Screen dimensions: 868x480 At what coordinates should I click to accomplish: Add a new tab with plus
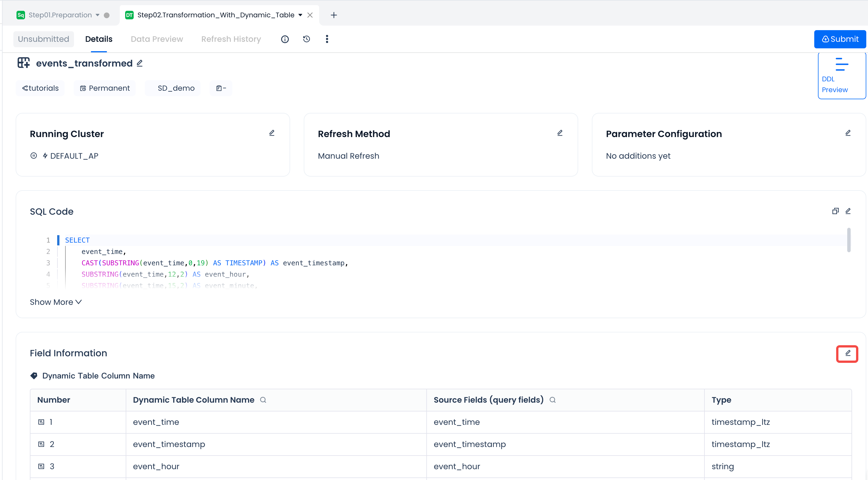[x=334, y=15]
